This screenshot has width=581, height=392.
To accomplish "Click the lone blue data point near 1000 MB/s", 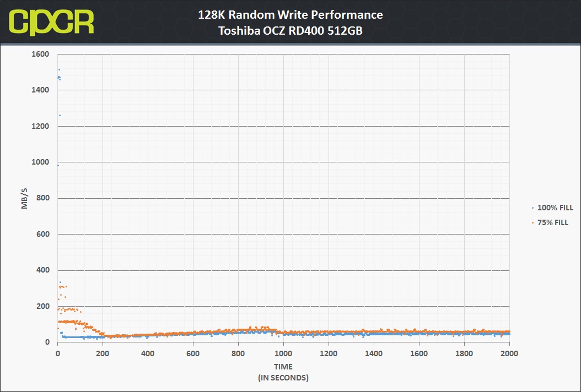I will 58,166.
